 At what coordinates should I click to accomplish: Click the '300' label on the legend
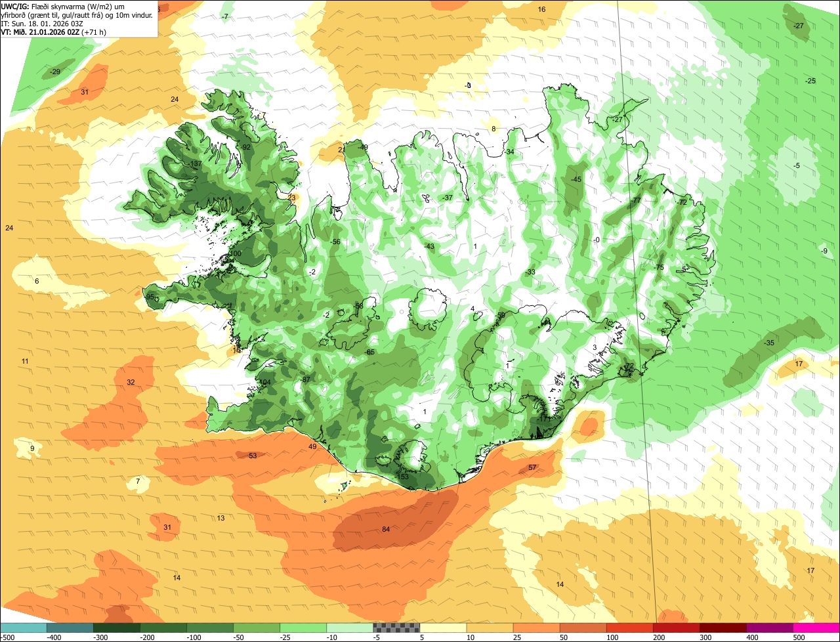(x=705, y=637)
